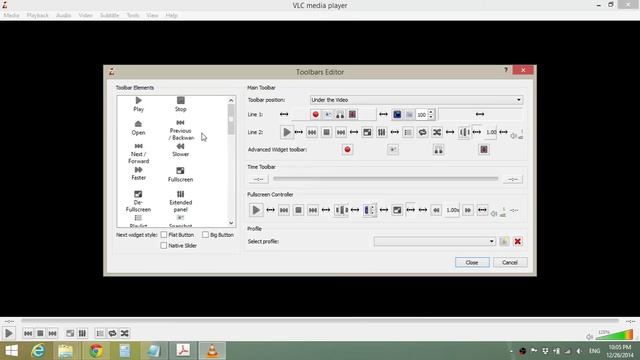Click Play in the main VLC control bar
Screen dimensions: 640x360
pyautogui.click(x=9, y=333)
